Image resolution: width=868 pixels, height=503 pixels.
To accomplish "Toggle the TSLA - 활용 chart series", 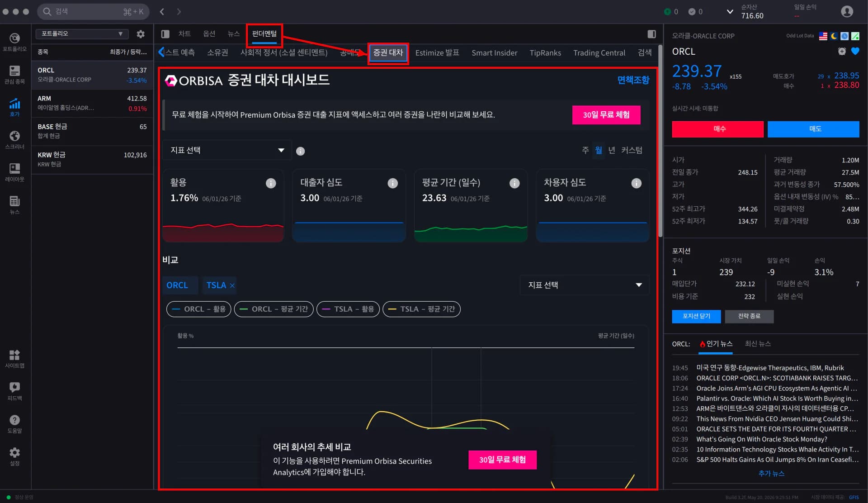I will [348, 309].
